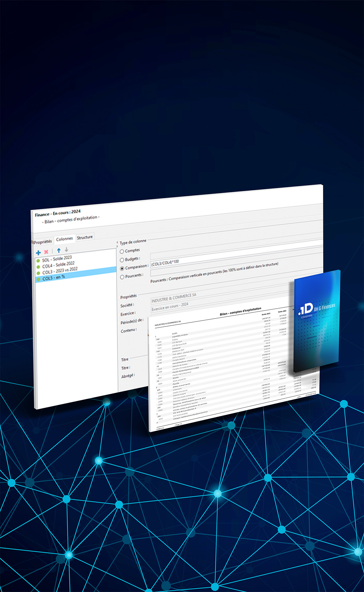This screenshot has width=364, height=592.
Task: Click the red X delete column icon
Action: (x=46, y=252)
